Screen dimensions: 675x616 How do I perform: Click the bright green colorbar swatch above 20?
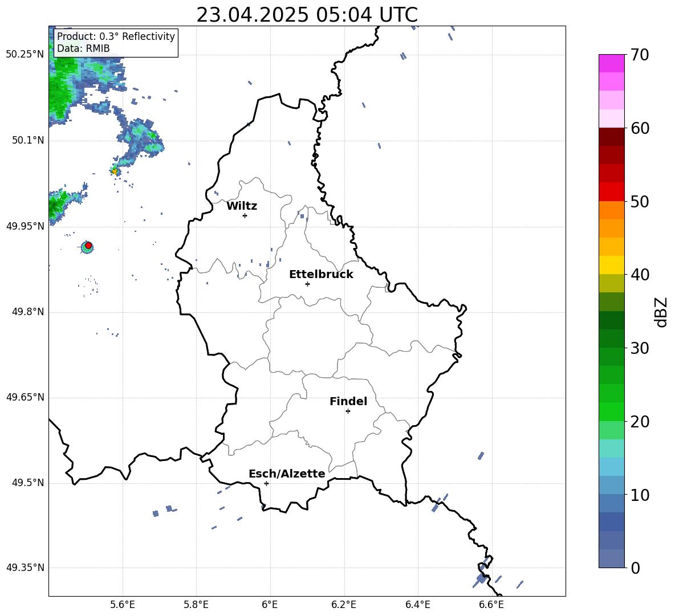tap(611, 411)
